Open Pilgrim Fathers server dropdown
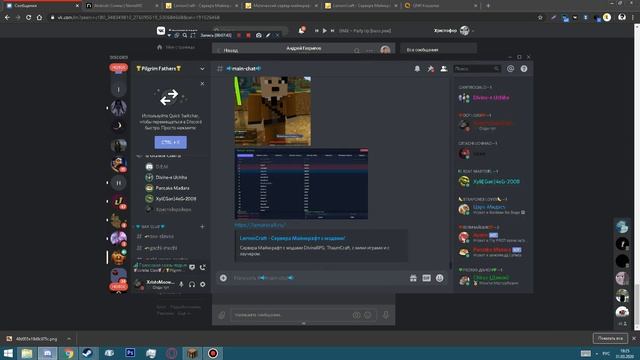Viewport: 640px width, 360px height. (202, 69)
